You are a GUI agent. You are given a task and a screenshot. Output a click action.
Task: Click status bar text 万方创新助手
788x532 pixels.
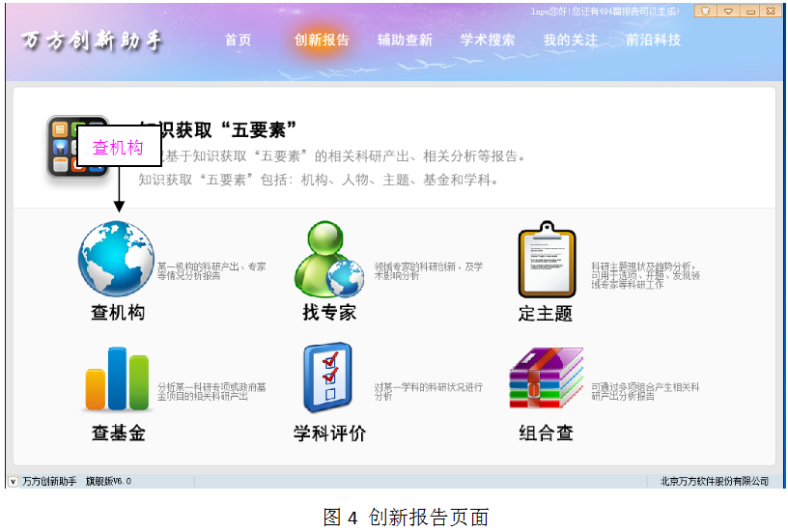tap(49, 481)
